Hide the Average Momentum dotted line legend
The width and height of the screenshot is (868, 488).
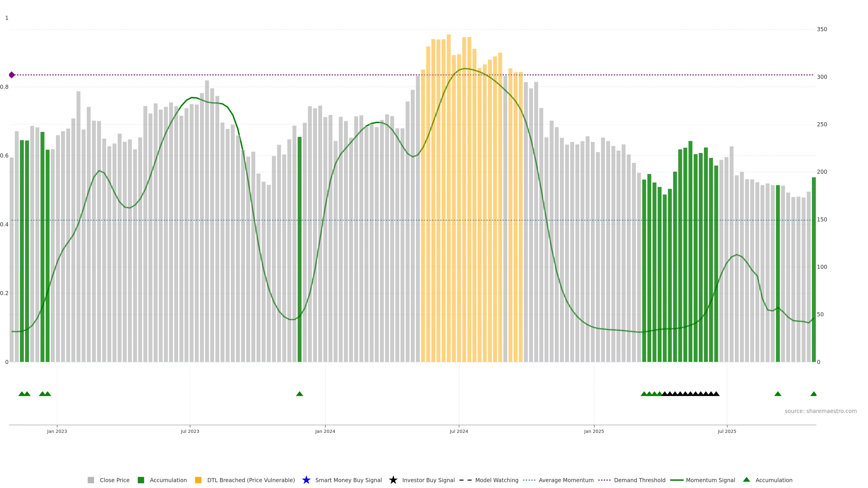tap(529, 480)
